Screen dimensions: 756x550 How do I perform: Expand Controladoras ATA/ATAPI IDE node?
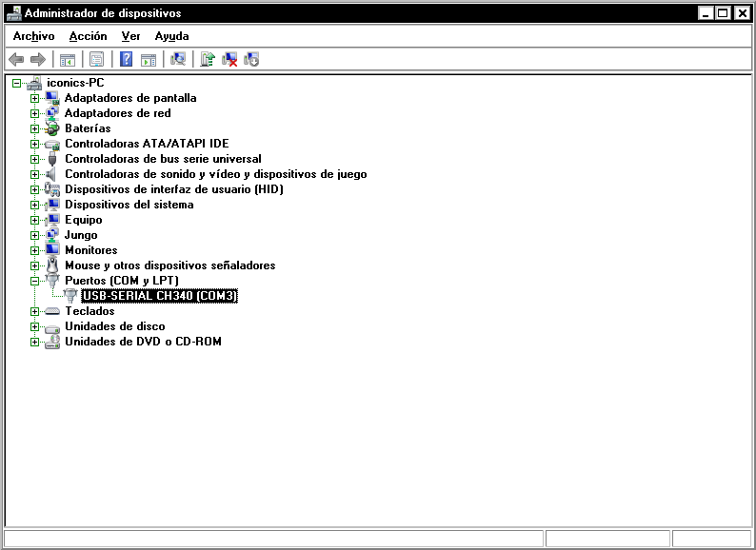34,144
